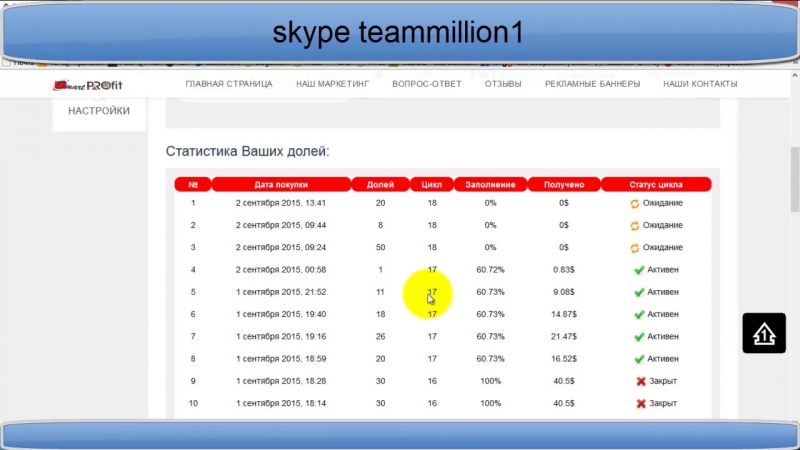The height and width of the screenshot is (450, 800).
Task: Click date 1 сентября 2015, 21:52
Action: click(x=281, y=292)
